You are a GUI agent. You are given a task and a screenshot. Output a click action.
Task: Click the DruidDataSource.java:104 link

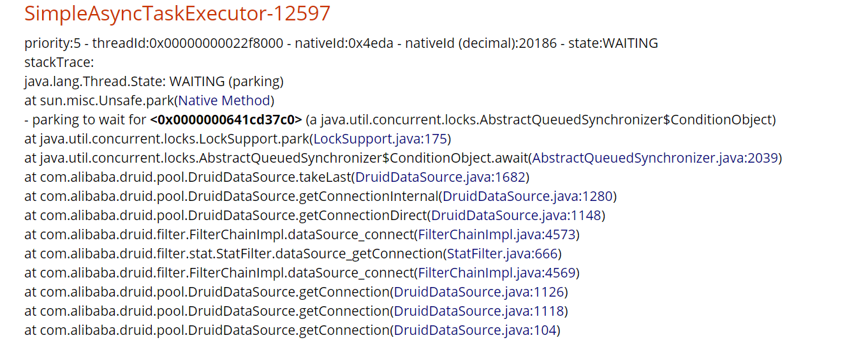[x=474, y=330]
